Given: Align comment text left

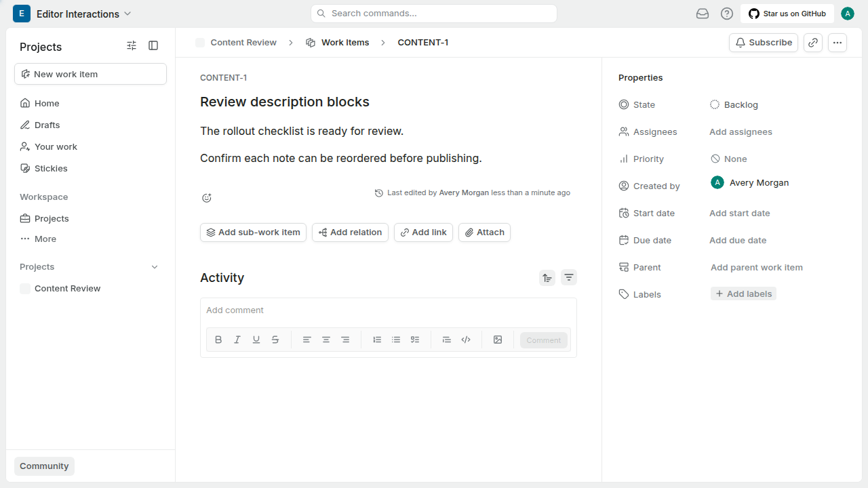Looking at the screenshot, I should [x=307, y=340].
